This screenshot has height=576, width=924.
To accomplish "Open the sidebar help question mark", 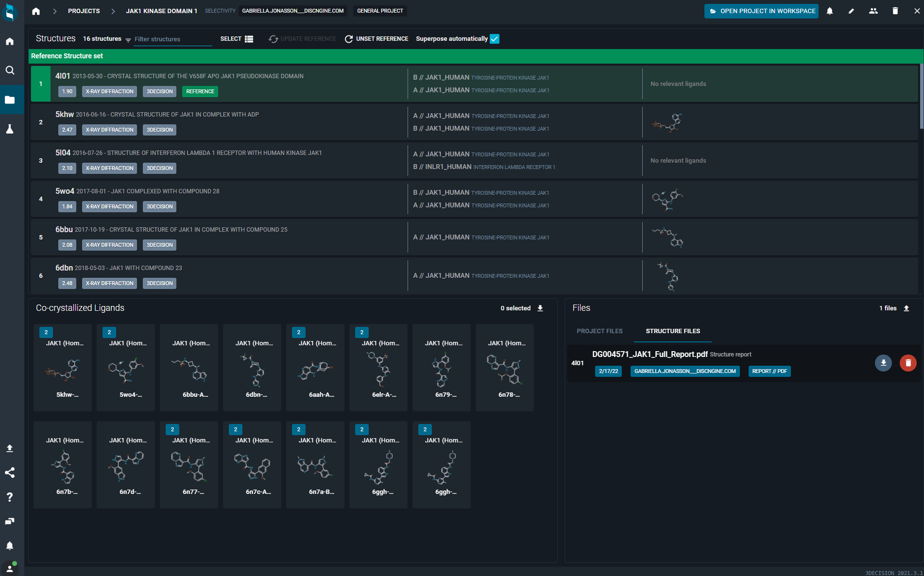I will click(x=10, y=497).
